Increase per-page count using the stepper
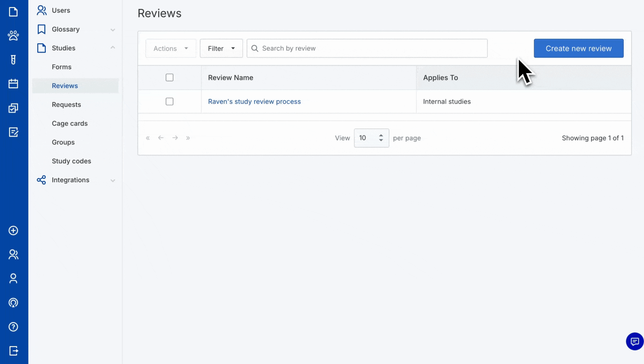The width and height of the screenshot is (644, 364). (x=381, y=135)
